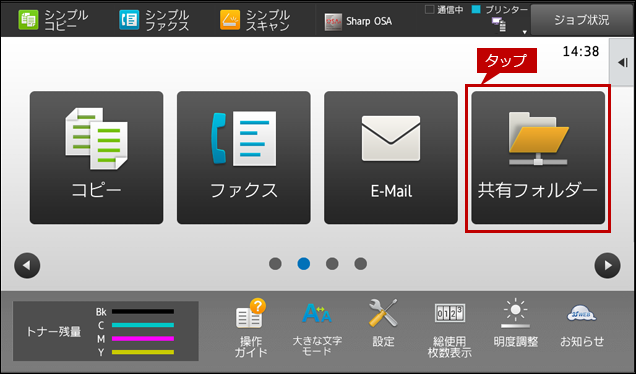Click the 14:38 clock display
Image resolution: width=636 pixels, height=374 pixels.
(x=581, y=52)
